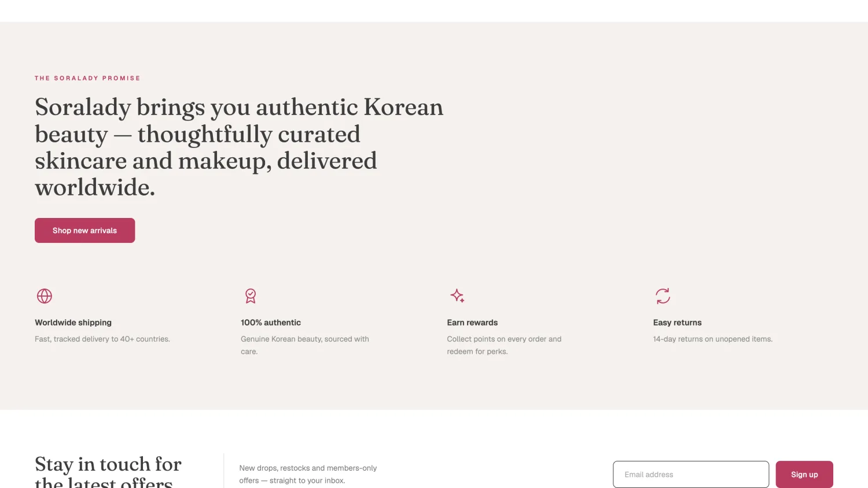Click the Sign up button

[x=804, y=474]
